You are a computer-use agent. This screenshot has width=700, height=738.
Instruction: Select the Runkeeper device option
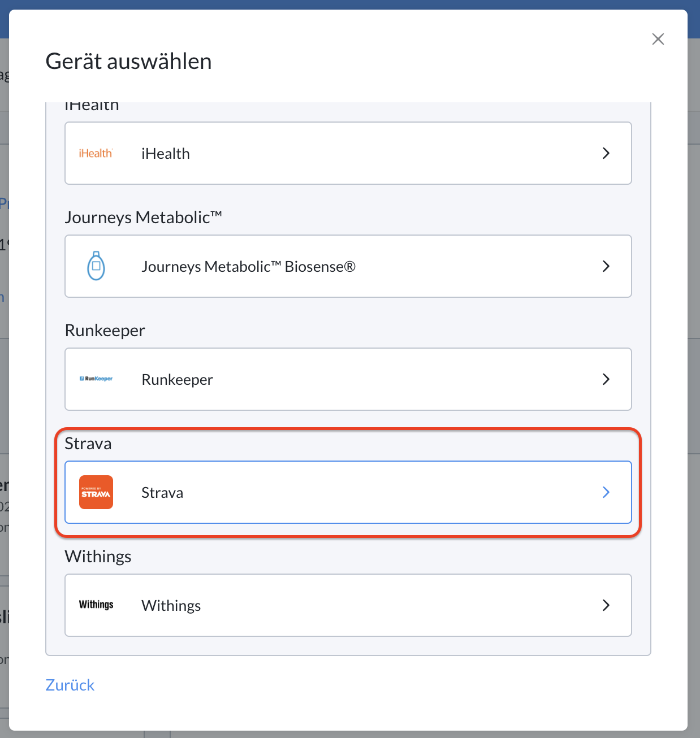[348, 379]
